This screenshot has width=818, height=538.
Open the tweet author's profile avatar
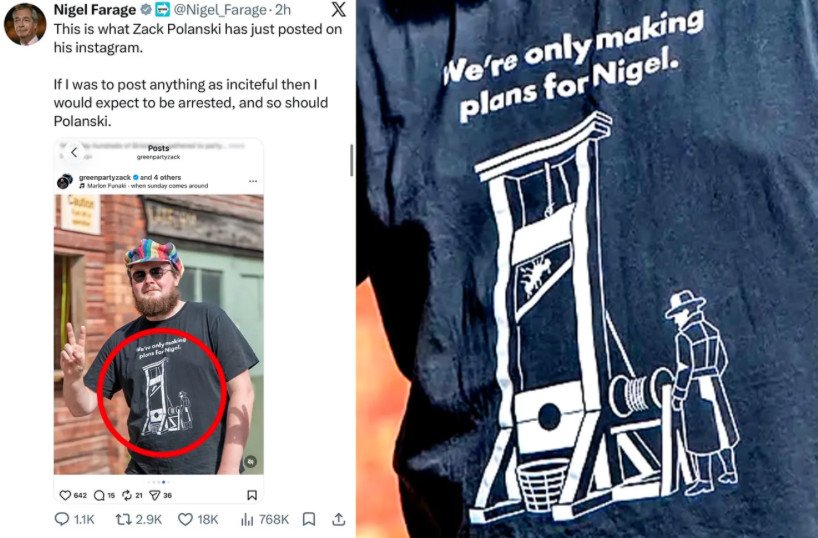[x=25, y=24]
